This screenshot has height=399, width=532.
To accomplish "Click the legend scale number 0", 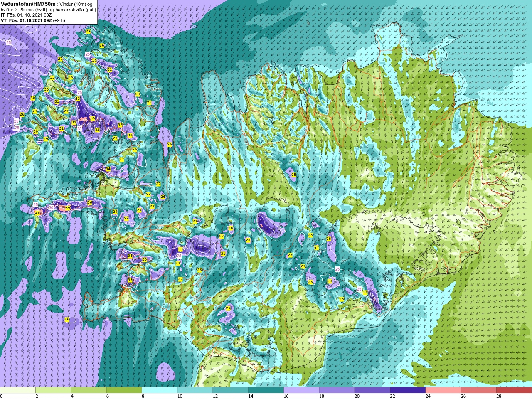I will click(x=2, y=396).
